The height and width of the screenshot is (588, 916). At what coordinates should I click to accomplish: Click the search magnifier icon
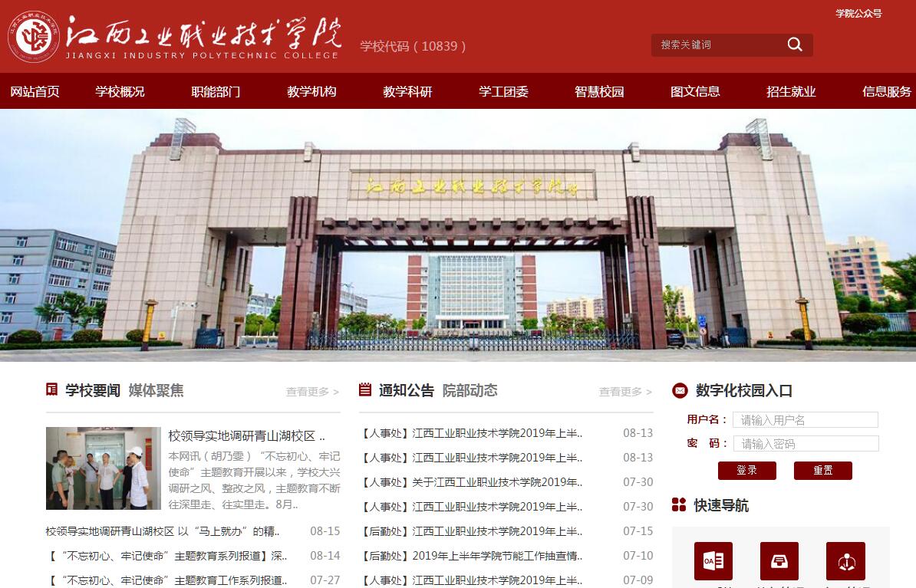pyautogui.click(x=794, y=44)
